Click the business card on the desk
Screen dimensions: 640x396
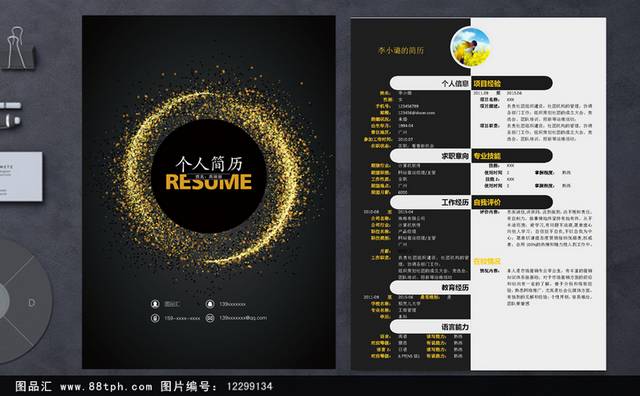click(20, 176)
